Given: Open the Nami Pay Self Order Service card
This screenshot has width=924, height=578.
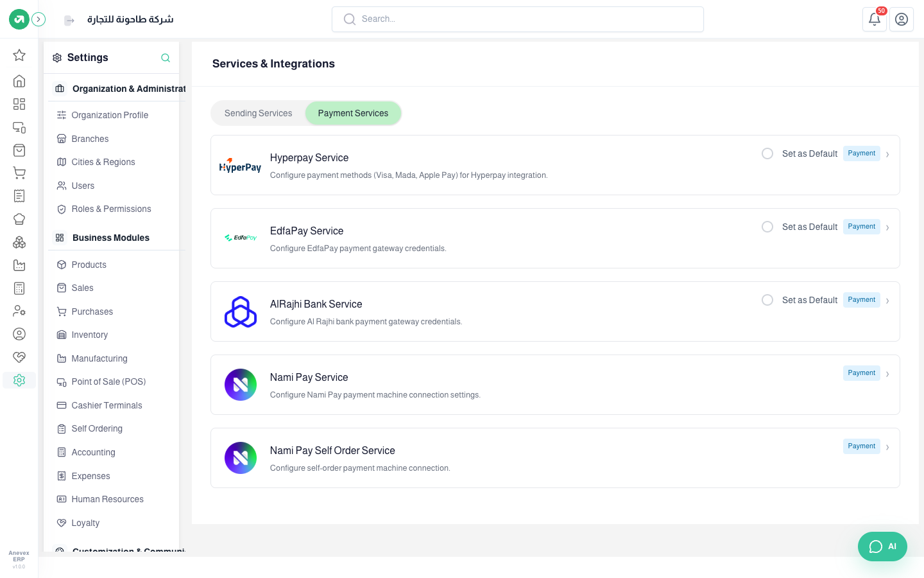Looking at the screenshot, I should 555,458.
